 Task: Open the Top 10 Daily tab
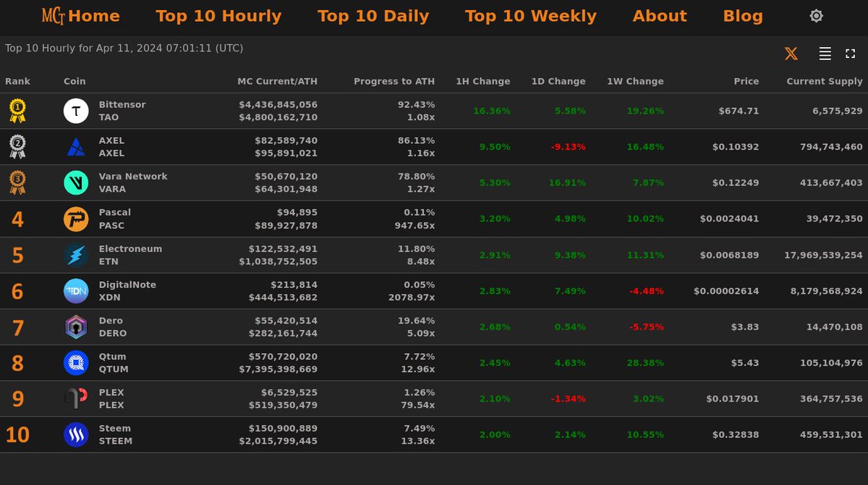[x=373, y=16]
